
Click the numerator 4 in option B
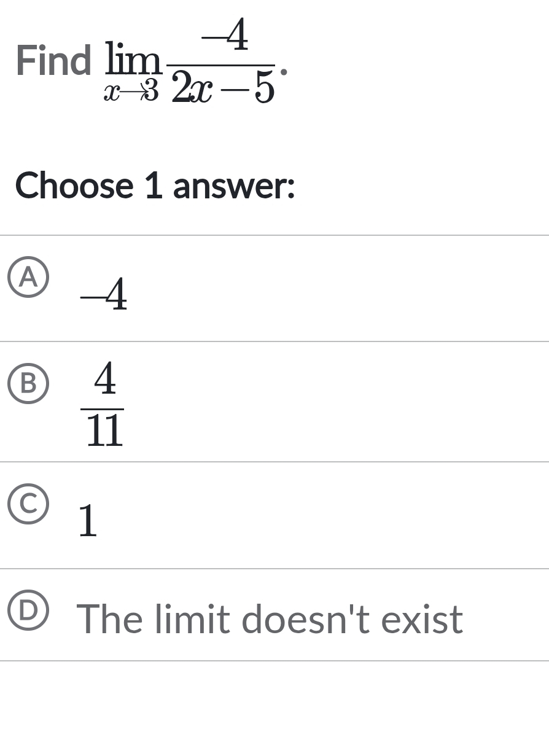pyautogui.click(x=105, y=381)
